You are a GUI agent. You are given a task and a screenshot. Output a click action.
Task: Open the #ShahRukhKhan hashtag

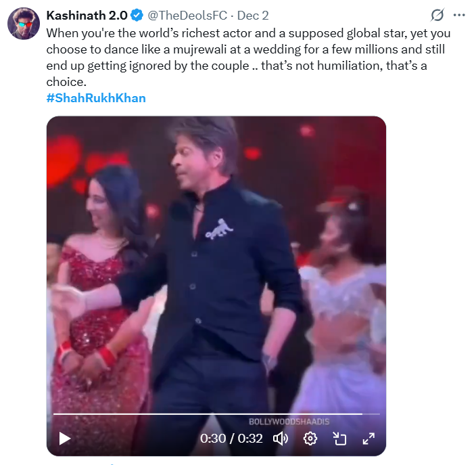pyautogui.click(x=96, y=98)
